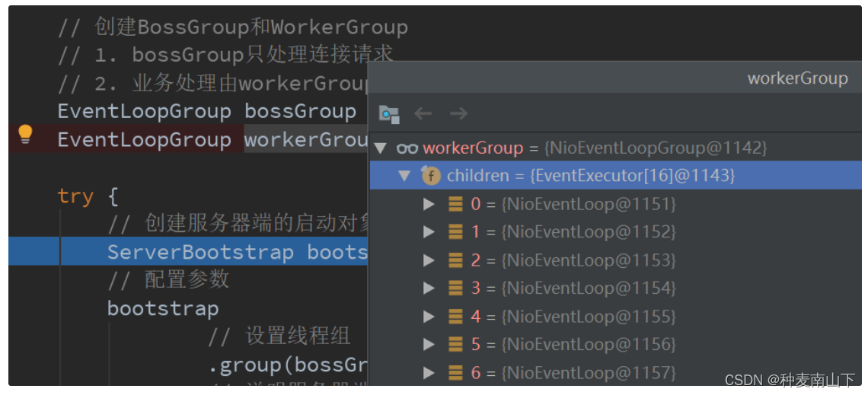Viewport: 868px width, 395px height.
Task: Click the highlighted workerGroup variable in code
Action: coord(306,140)
